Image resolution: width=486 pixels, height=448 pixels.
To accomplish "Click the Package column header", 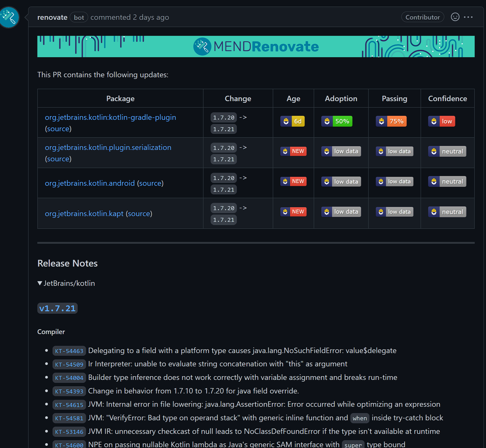I will [120, 98].
